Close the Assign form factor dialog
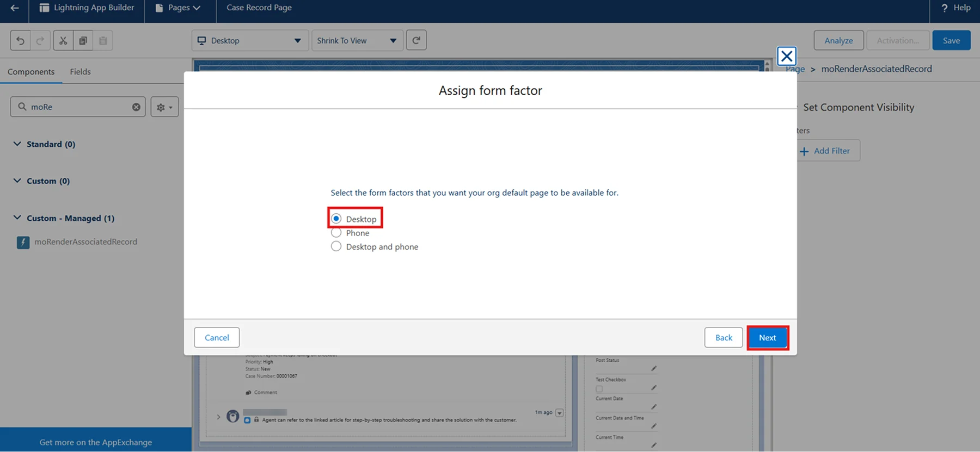This screenshot has width=980, height=452. 786,56
